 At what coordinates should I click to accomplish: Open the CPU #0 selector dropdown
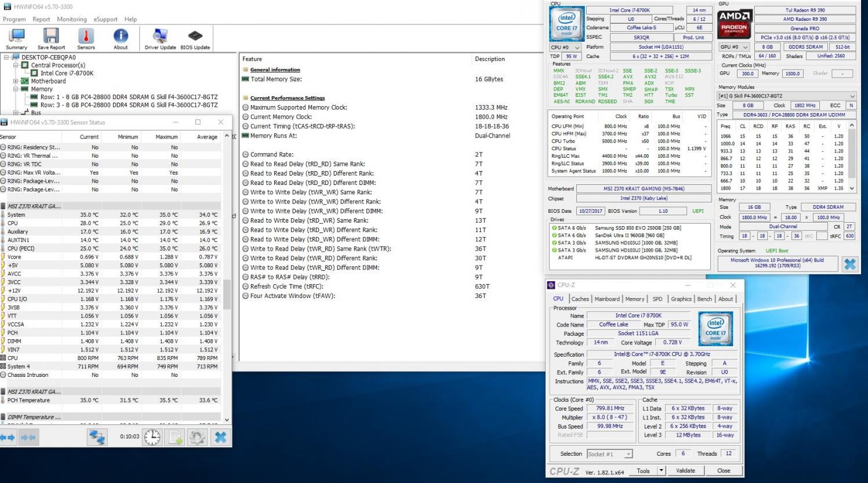(x=566, y=47)
